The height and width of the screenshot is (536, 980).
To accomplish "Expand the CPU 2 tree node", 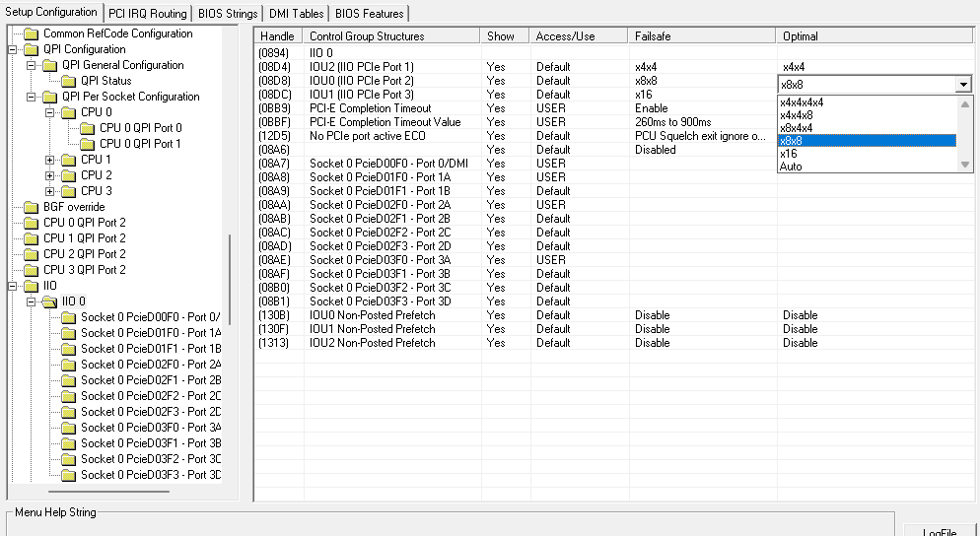I will click(x=50, y=175).
